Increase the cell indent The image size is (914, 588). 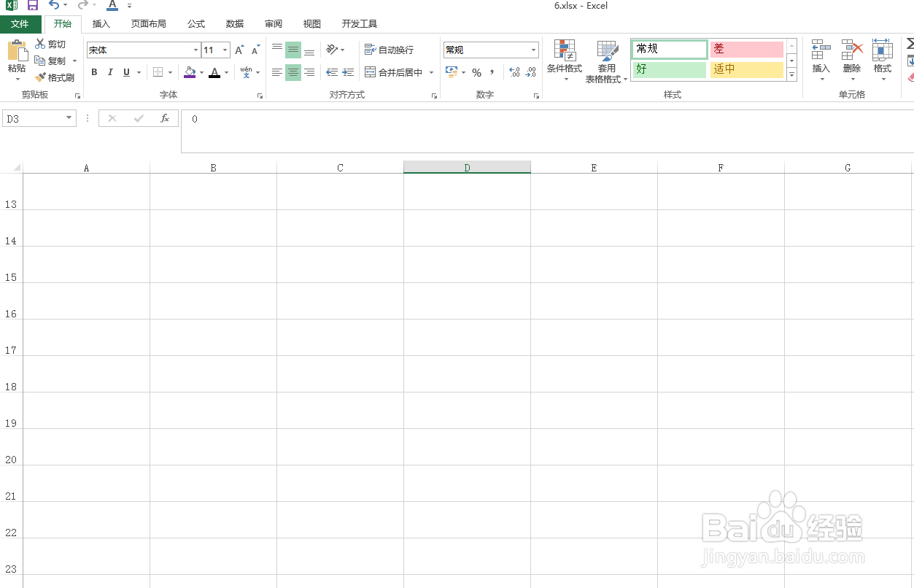click(x=348, y=72)
